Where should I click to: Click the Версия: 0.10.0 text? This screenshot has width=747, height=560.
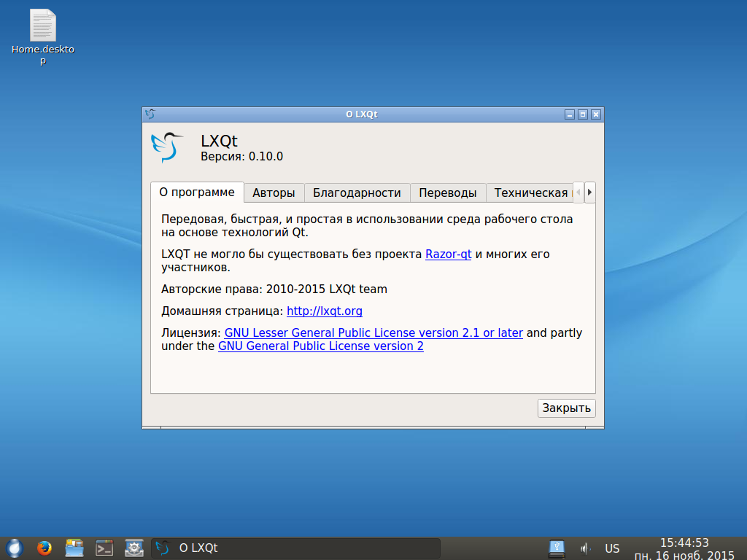click(x=241, y=157)
